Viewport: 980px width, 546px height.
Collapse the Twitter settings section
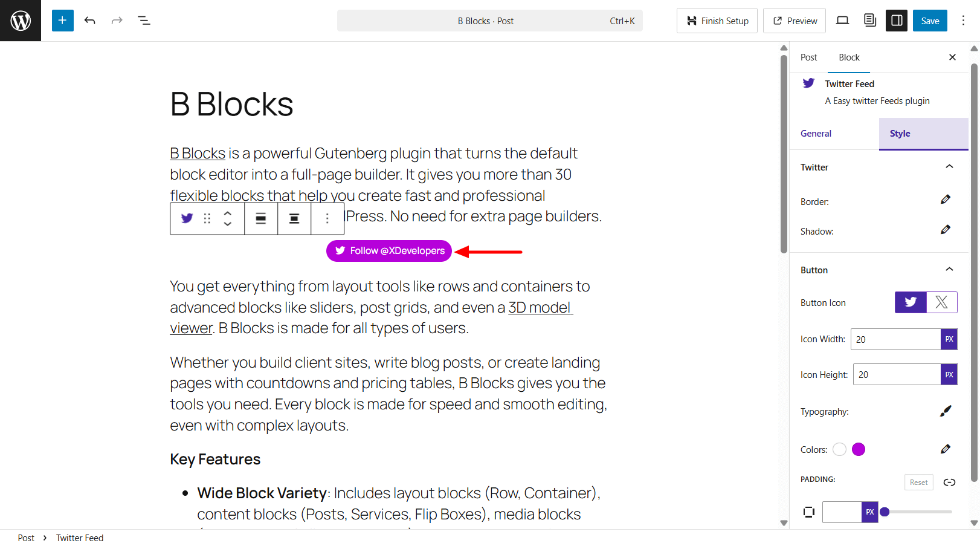(949, 166)
